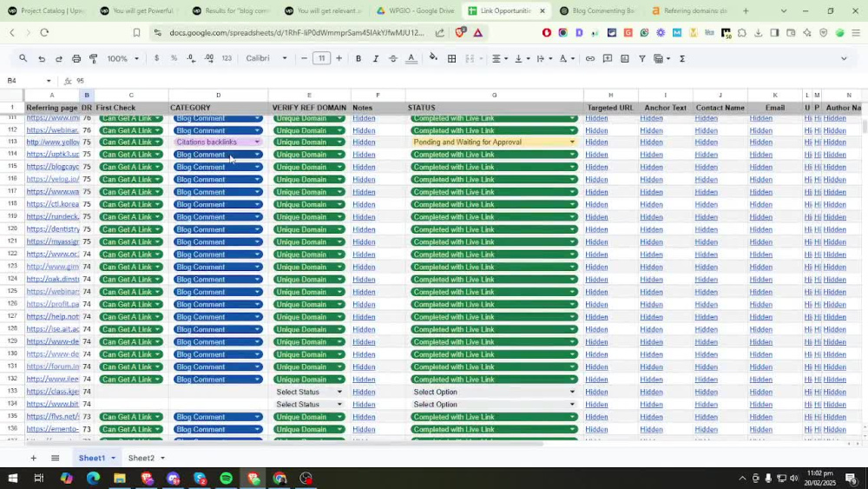
Task: Format as currency with dollar icon
Action: click(x=156, y=58)
